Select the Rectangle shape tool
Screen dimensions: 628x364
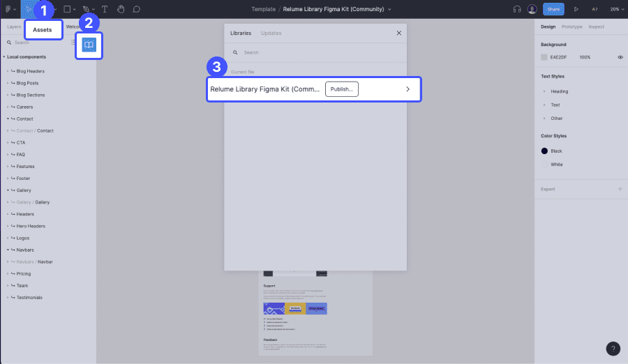(67, 9)
